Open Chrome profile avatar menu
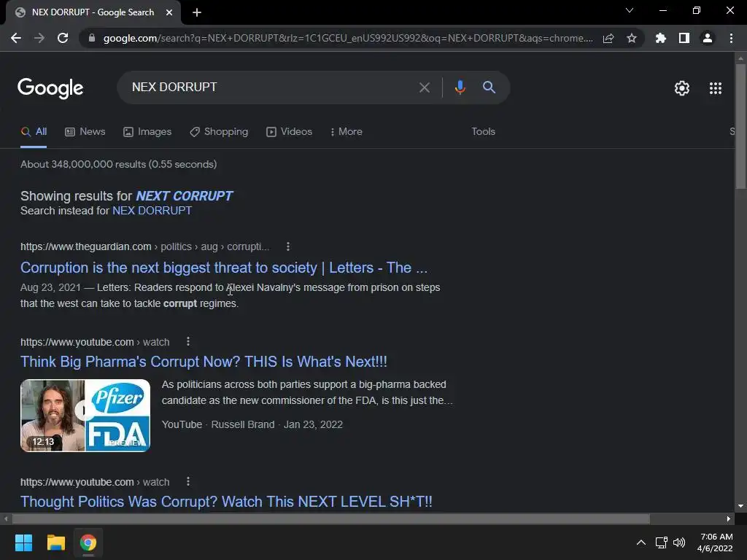Viewport: 747px width, 560px height. pyautogui.click(x=708, y=38)
